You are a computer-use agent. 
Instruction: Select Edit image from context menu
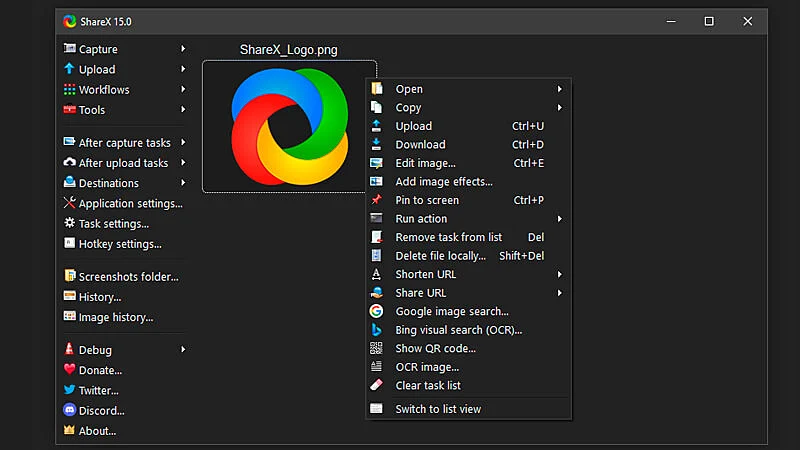pyautogui.click(x=425, y=163)
